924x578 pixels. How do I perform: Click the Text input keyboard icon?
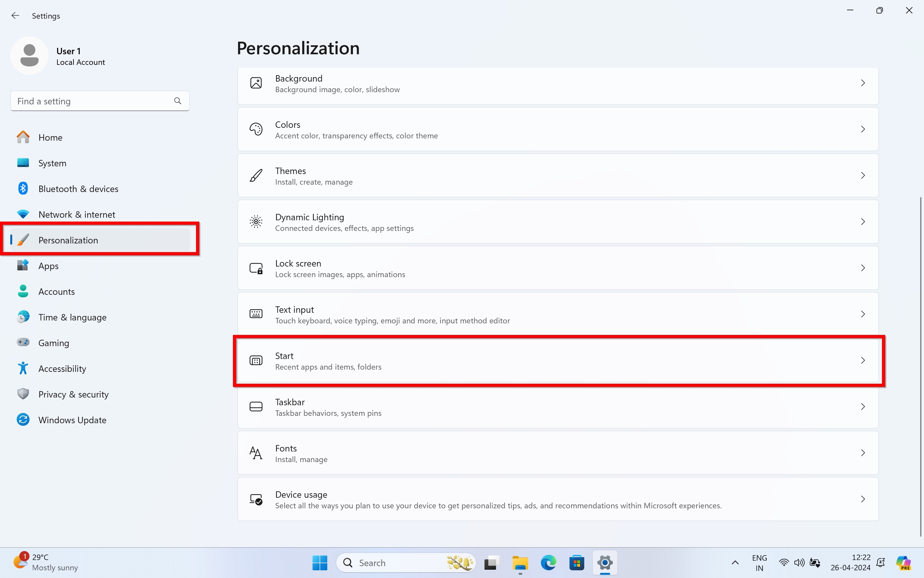pyautogui.click(x=256, y=314)
